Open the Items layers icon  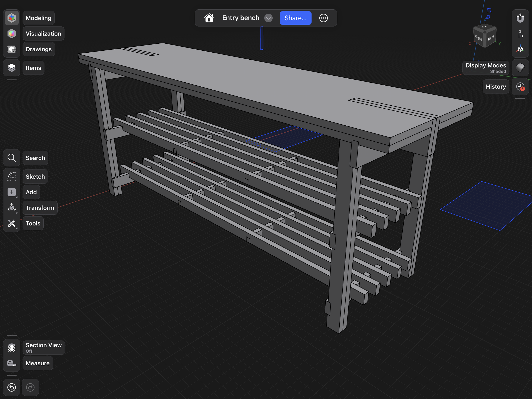[x=11, y=68]
